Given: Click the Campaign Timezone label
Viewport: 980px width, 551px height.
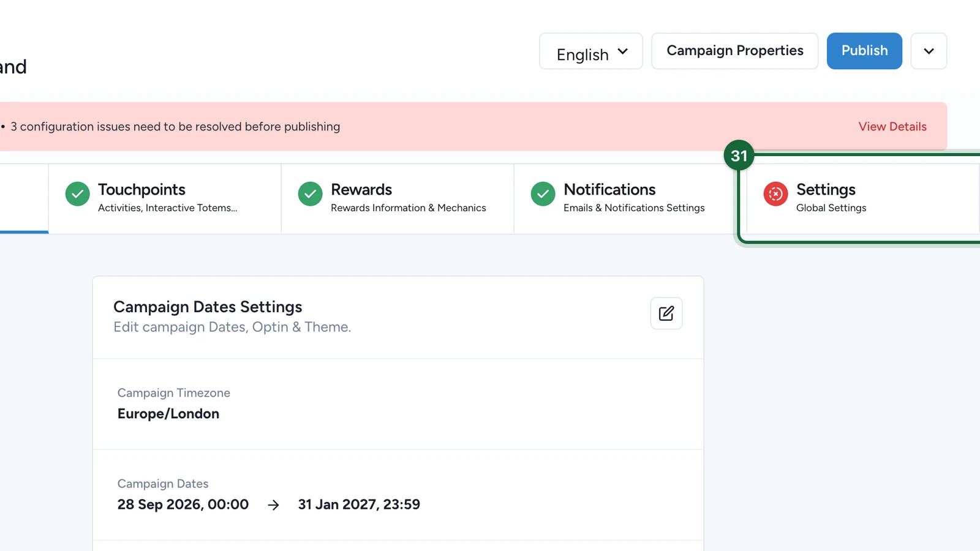Looking at the screenshot, I should (x=174, y=393).
